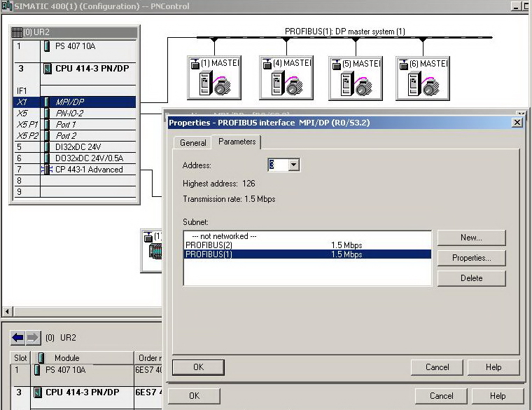The image size is (532, 410).
Task: Select PROFIBUS(1) in subnet list
Action: (x=307, y=254)
